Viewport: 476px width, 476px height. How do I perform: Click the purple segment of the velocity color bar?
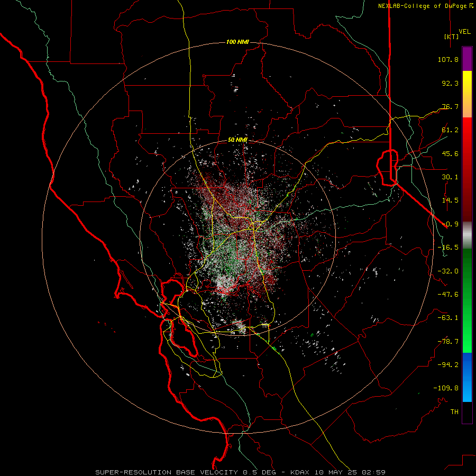(x=467, y=59)
